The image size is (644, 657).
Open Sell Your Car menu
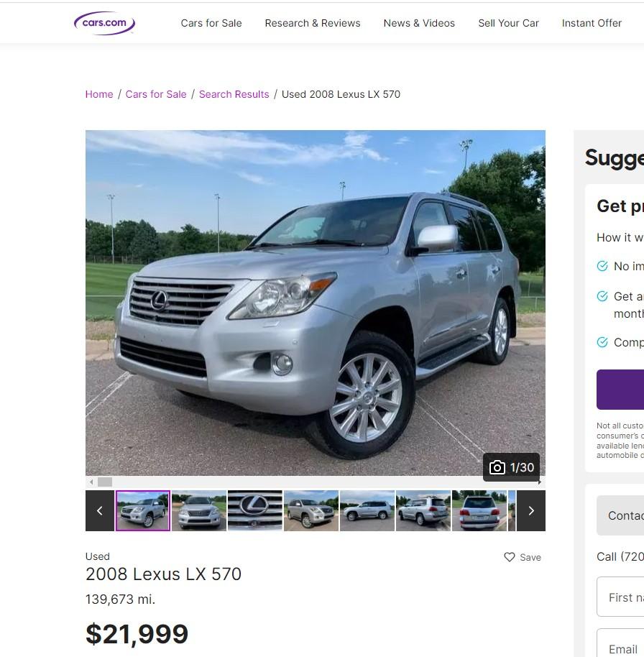[x=509, y=23]
